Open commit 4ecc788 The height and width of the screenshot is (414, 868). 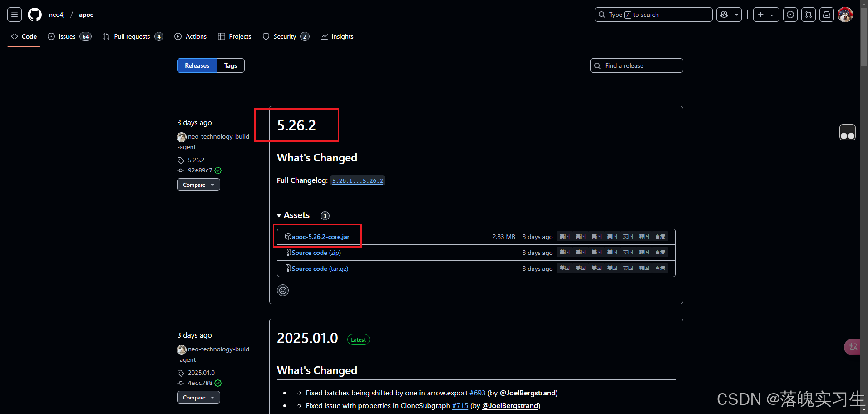[x=200, y=383]
